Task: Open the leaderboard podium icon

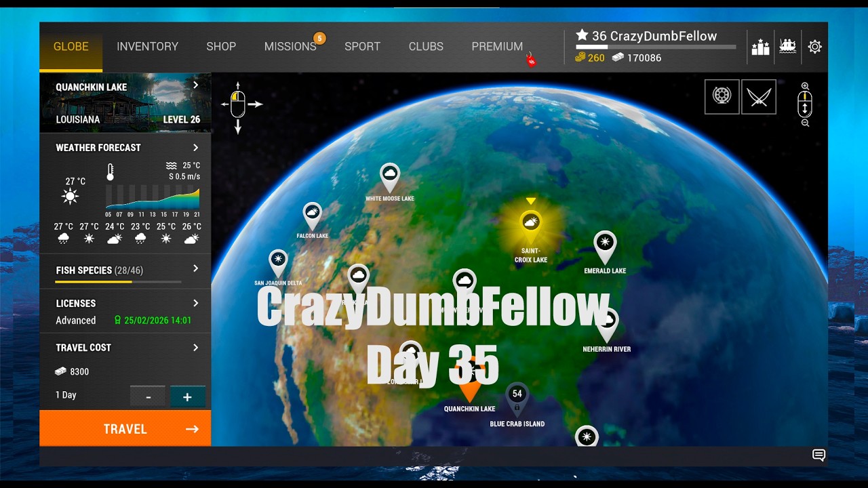Action: pyautogui.click(x=760, y=47)
